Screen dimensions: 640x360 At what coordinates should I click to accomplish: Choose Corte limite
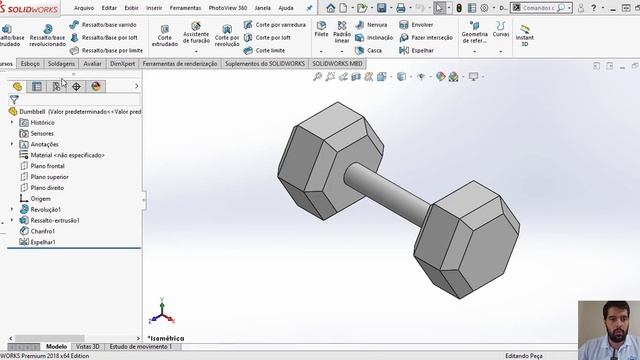point(264,51)
